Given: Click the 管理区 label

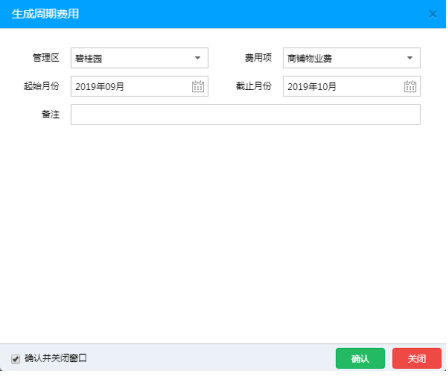Looking at the screenshot, I should (46, 58).
